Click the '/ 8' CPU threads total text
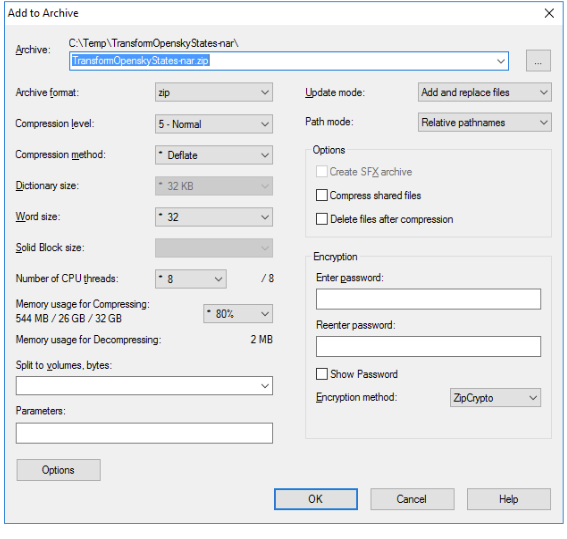Image resolution: width=567 pixels, height=539 pixels. click(x=268, y=278)
